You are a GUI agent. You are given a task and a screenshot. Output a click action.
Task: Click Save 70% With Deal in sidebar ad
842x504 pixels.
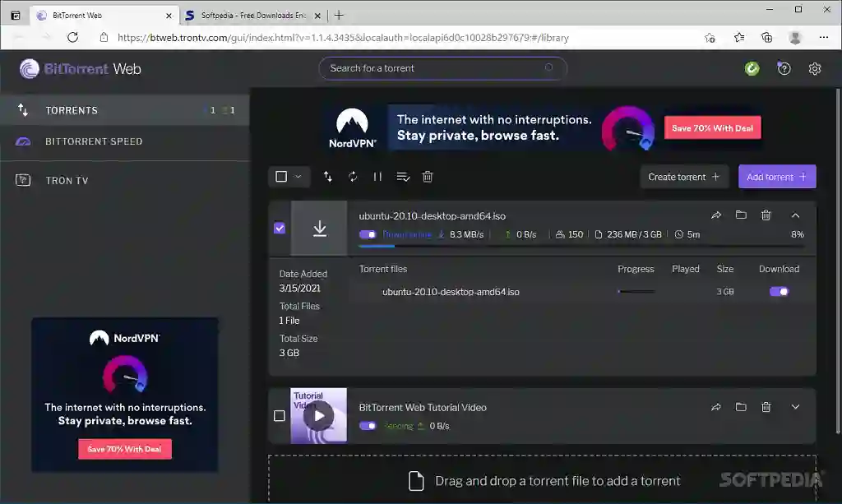pyautogui.click(x=125, y=449)
